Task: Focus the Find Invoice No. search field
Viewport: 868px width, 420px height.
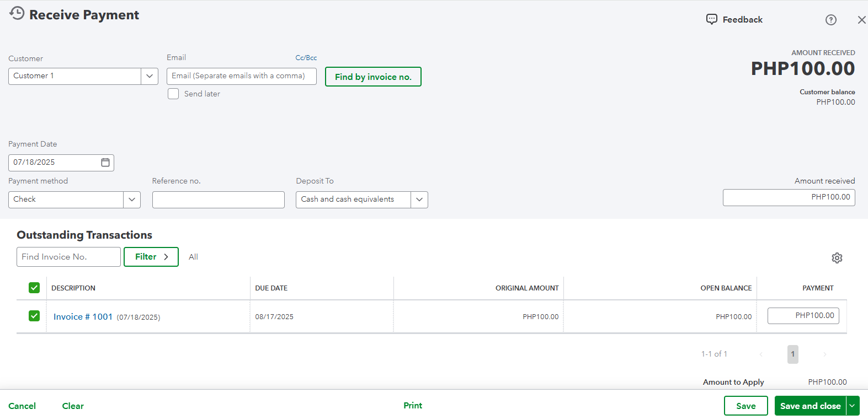Action: click(68, 257)
